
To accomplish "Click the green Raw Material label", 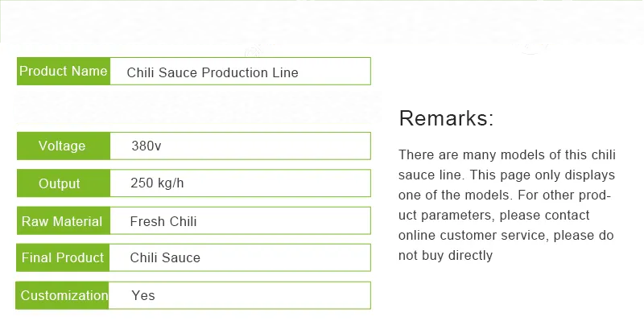I will (62, 221).
